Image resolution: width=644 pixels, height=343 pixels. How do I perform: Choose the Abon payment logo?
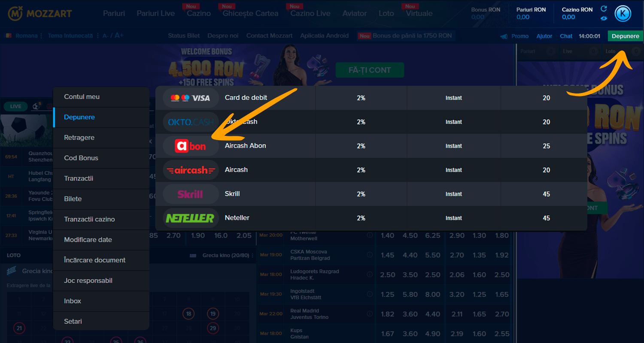click(191, 146)
